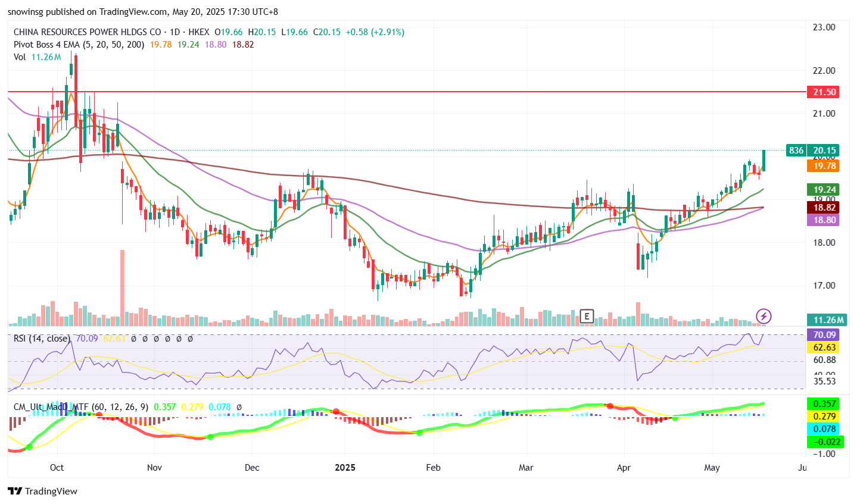Click the yellow 0.279 MACD axis tag
Image resolution: width=857 pixels, height=504 pixels.
(822, 417)
